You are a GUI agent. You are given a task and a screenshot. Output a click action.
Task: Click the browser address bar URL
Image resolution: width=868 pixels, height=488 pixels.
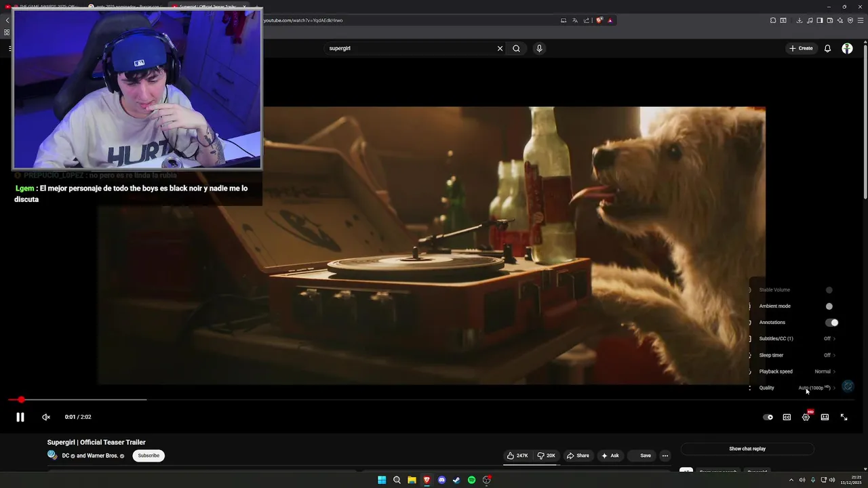click(x=303, y=20)
